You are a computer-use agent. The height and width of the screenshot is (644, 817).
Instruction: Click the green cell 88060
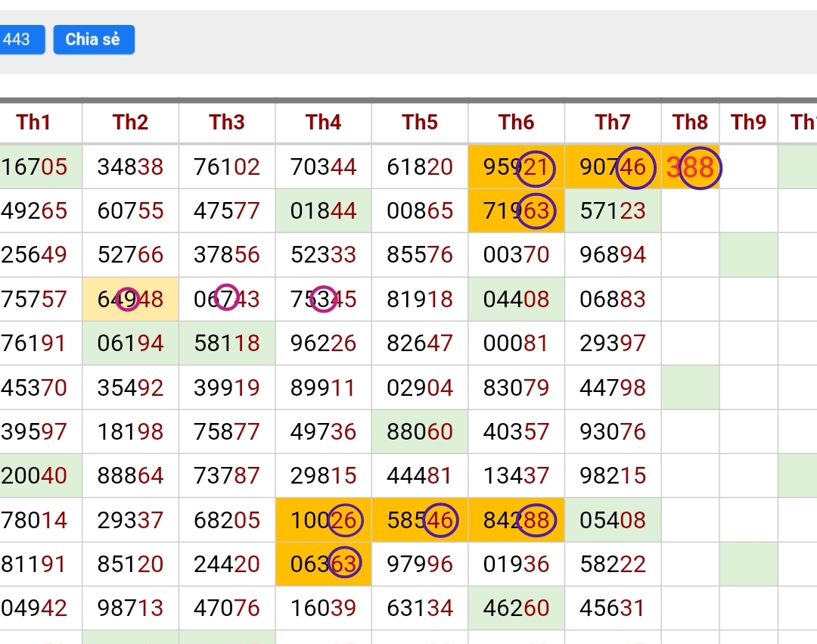419,431
